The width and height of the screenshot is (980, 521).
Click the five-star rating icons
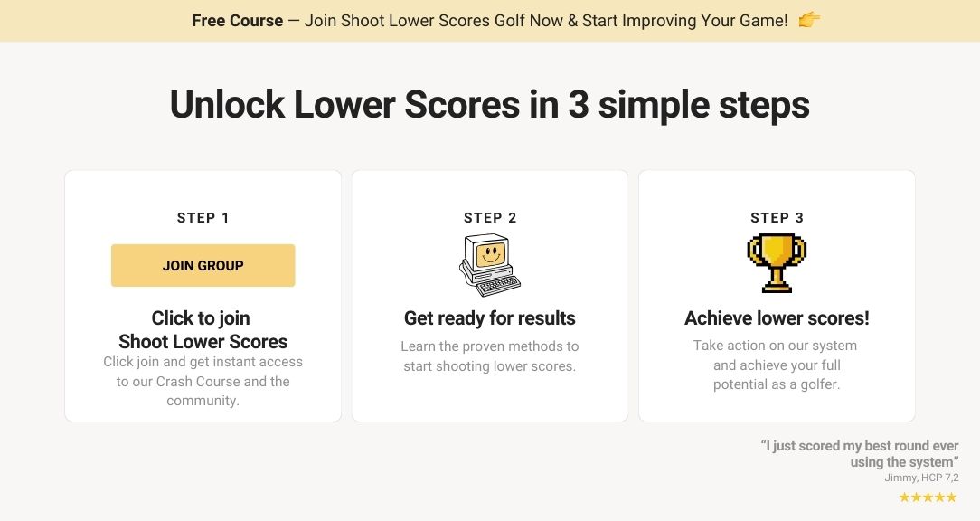point(928,497)
